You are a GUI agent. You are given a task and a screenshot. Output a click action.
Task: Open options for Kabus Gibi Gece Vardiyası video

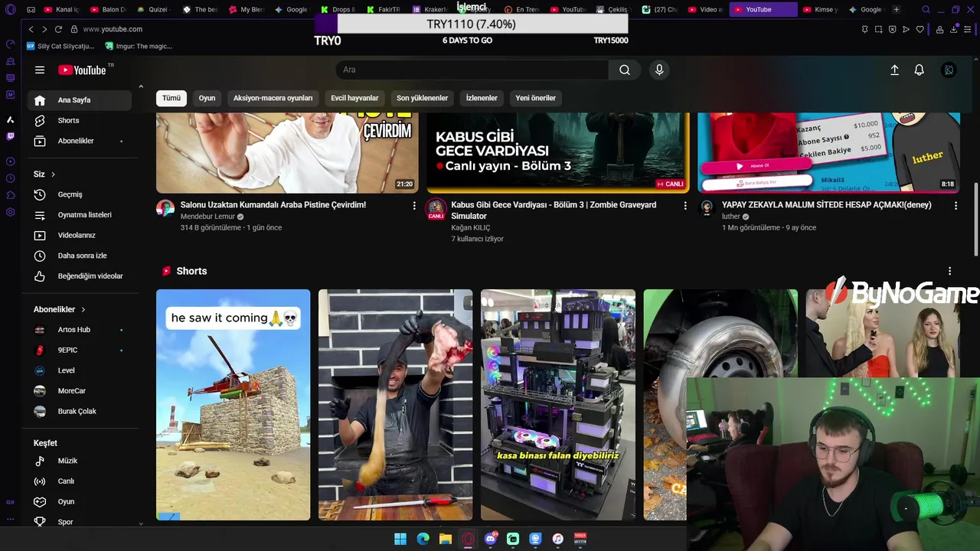(685, 205)
